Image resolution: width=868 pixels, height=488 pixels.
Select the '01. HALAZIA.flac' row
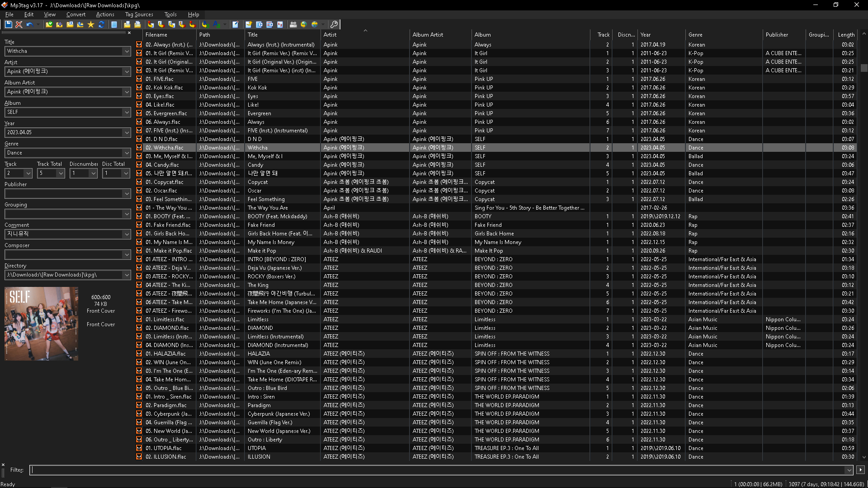[496, 354]
